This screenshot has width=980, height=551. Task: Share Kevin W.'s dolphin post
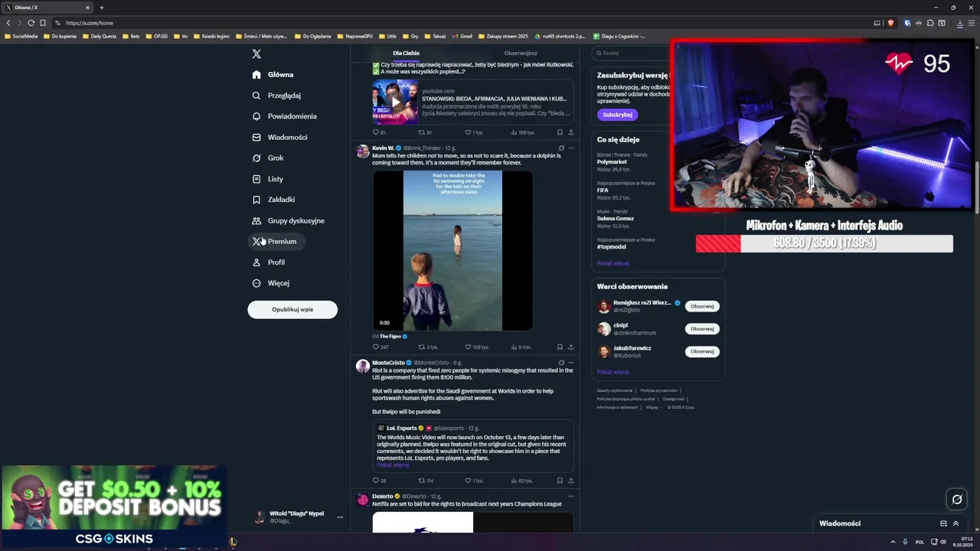[570, 347]
